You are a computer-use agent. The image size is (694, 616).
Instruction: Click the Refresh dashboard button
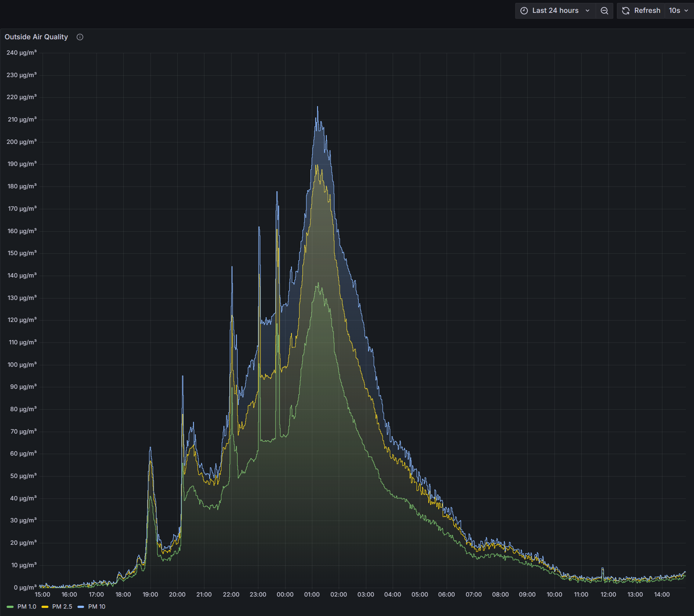coord(641,11)
